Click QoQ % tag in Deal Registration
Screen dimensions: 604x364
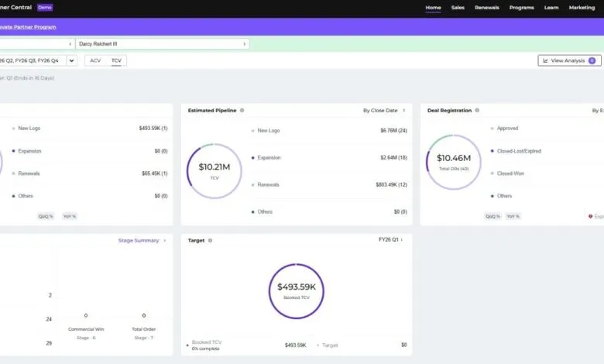coord(492,217)
